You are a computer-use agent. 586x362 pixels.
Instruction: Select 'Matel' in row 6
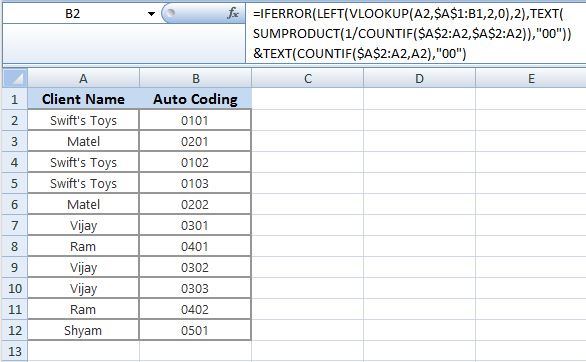pyautogui.click(x=83, y=204)
